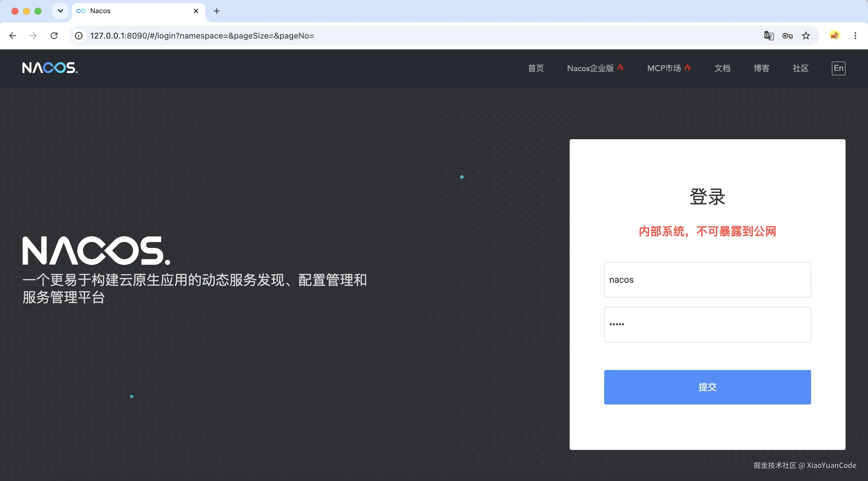Open a new browser tab

tap(217, 11)
